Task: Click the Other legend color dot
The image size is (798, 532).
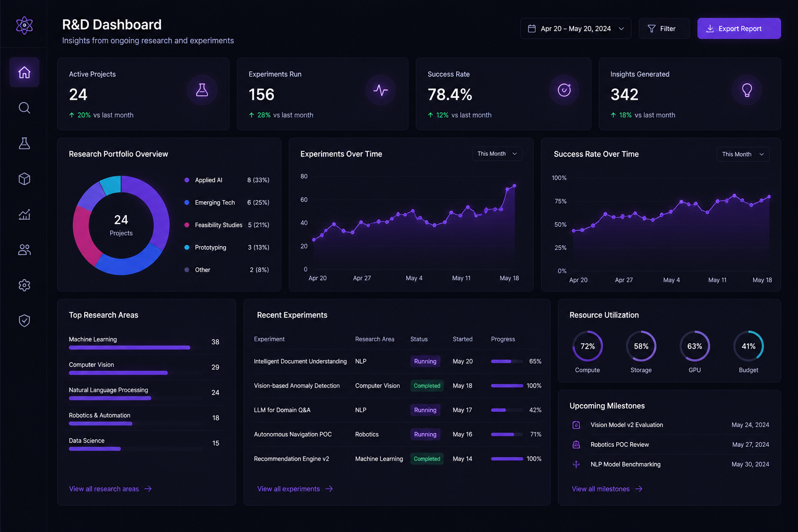Action: coord(187,270)
